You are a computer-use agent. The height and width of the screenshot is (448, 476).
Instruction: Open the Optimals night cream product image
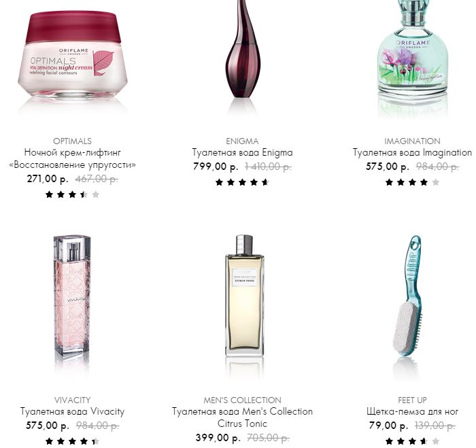[x=72, y=58]
